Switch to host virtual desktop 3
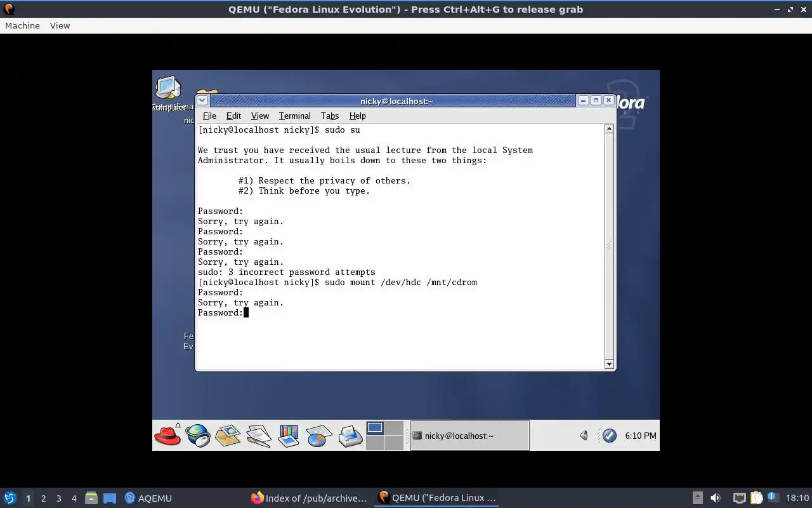The image size is (812, 508). pyautogui.click(x=58, y=498)
